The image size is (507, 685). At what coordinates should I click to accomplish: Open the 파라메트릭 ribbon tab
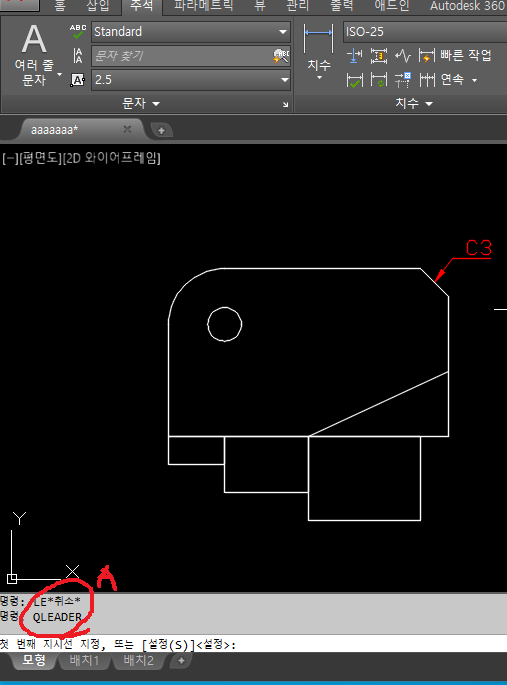point(203,6)
